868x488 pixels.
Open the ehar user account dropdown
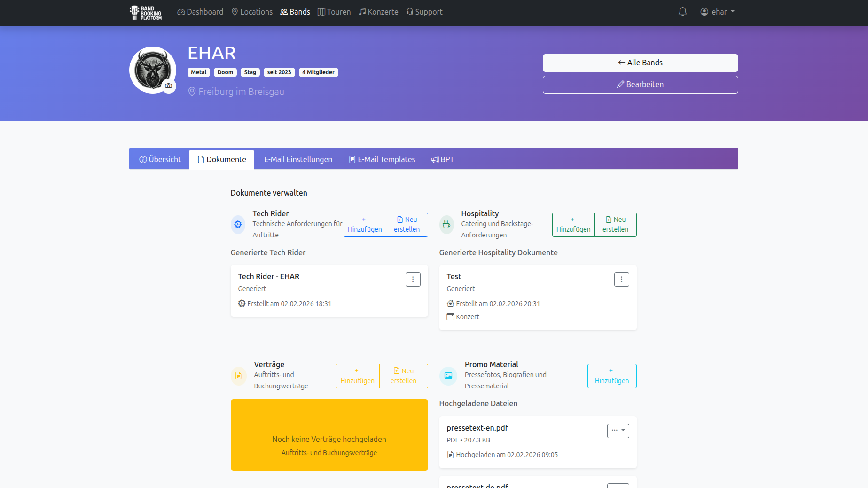[717, 12]
